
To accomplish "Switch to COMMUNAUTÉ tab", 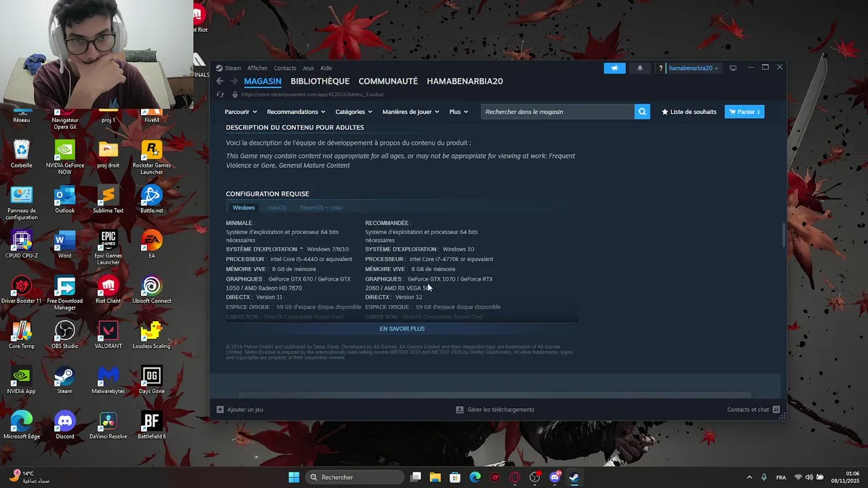I will pyautogui.click(x=388, y=81).
